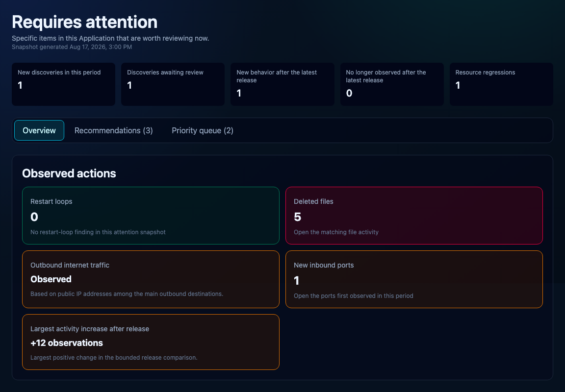Open the Priority queue (2) tab
The height and width of the screenshot is (392, 565).
coord(203,130)
